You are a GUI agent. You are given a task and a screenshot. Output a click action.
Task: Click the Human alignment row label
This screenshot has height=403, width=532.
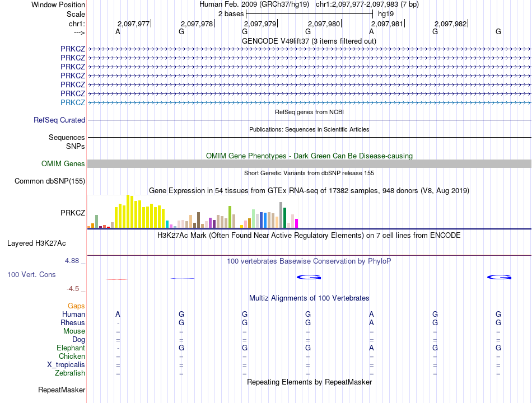[x=73, y=315]
